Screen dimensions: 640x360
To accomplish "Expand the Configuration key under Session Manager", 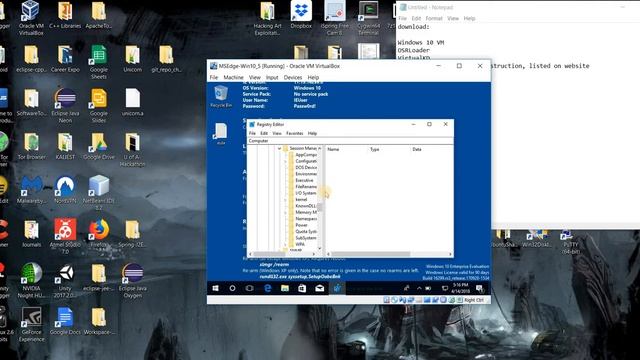I will (285, 161).
